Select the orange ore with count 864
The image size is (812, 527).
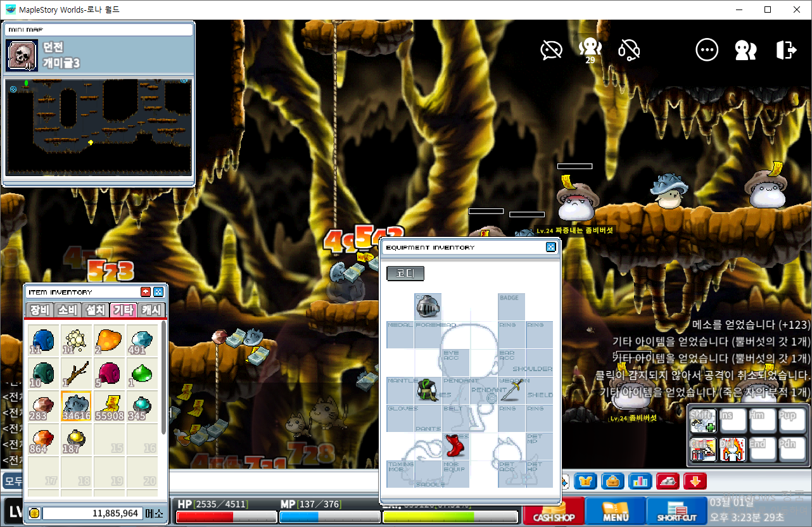44,439
